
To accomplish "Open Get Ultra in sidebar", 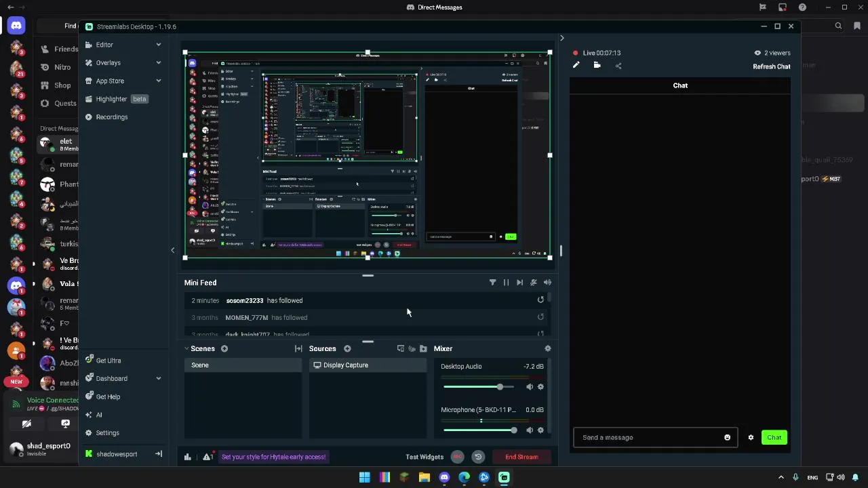I will point(103,361).
